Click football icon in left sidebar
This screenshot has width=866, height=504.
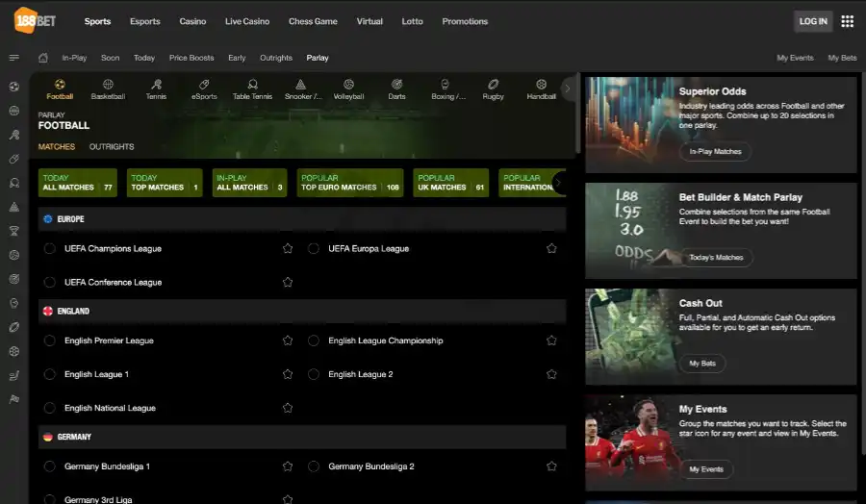[14, 87]
